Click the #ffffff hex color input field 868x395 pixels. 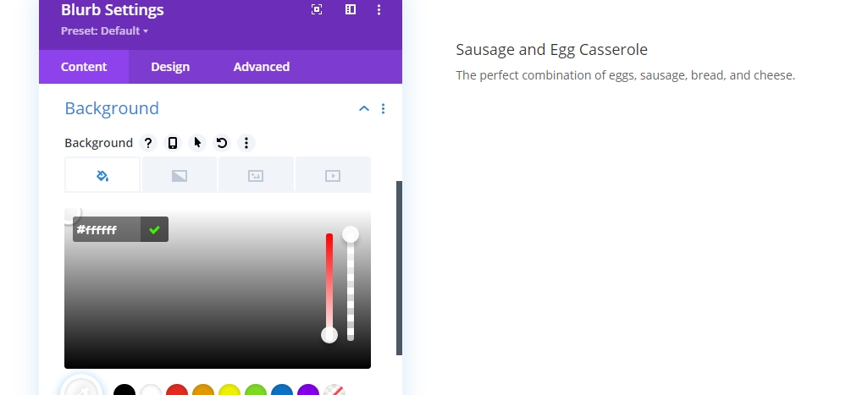pos(107,229)
